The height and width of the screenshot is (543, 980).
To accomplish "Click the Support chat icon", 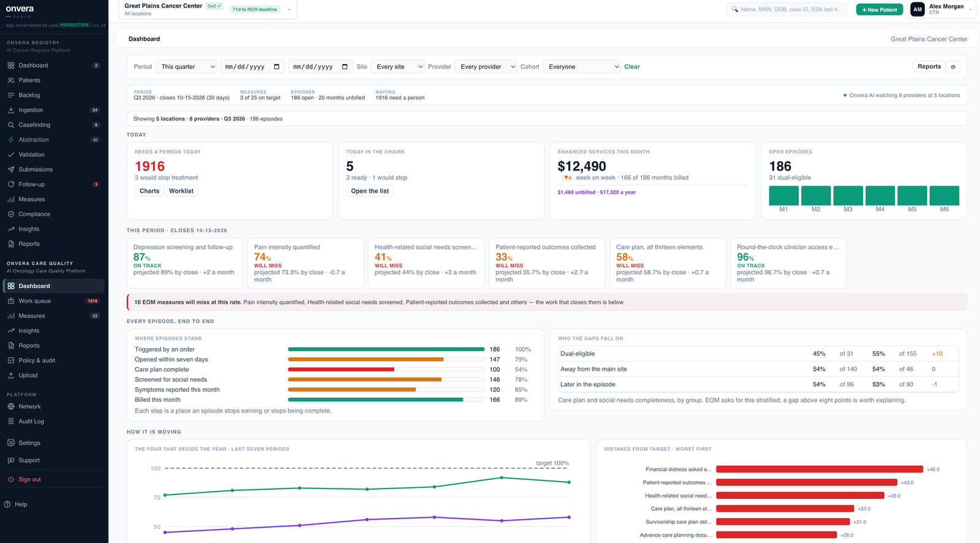I will (11, 460).
